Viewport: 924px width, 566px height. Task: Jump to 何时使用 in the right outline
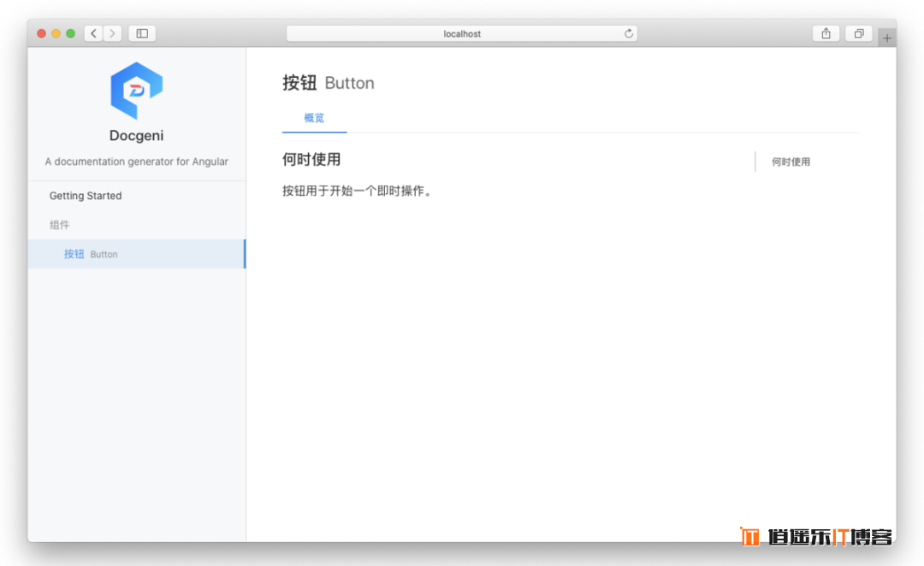pyautogui.click(x=791, y=162)
